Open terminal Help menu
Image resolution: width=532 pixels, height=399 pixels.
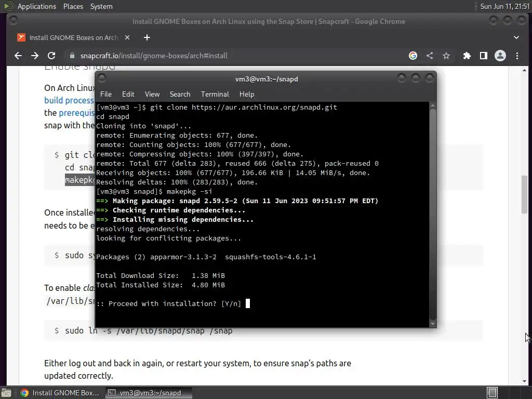pos(247,94)
